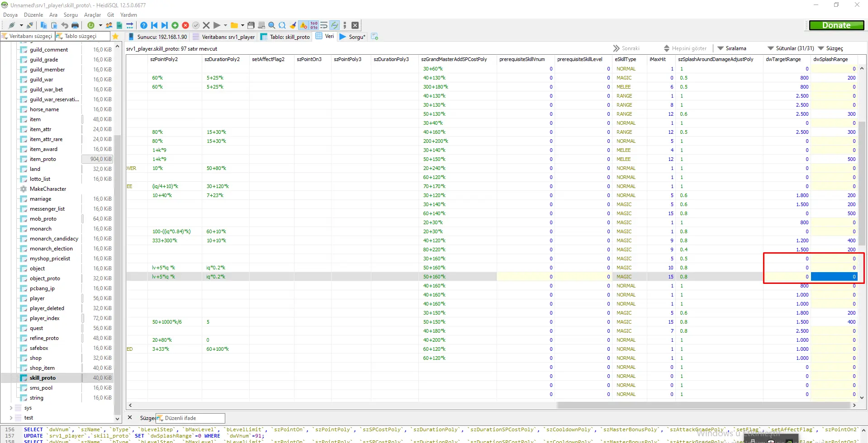Open the Araçlar menu
868x443 pixels.
pyautogui.click(x=92, y=14)
